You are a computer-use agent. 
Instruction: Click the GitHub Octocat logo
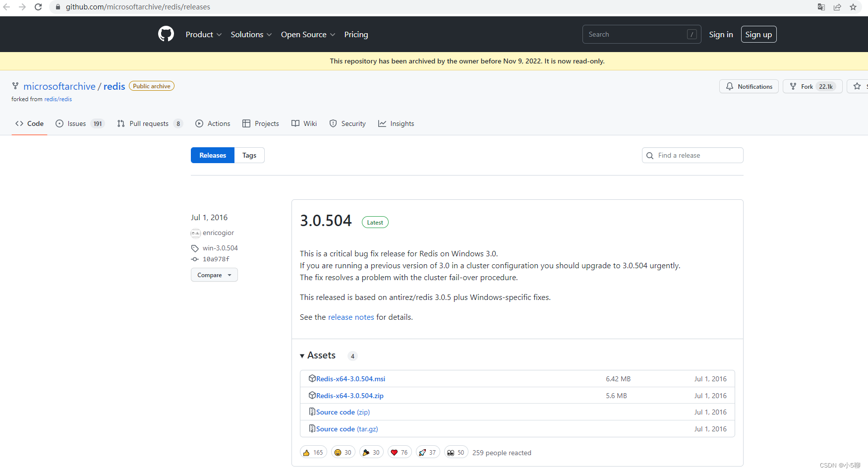coord(166,34)
